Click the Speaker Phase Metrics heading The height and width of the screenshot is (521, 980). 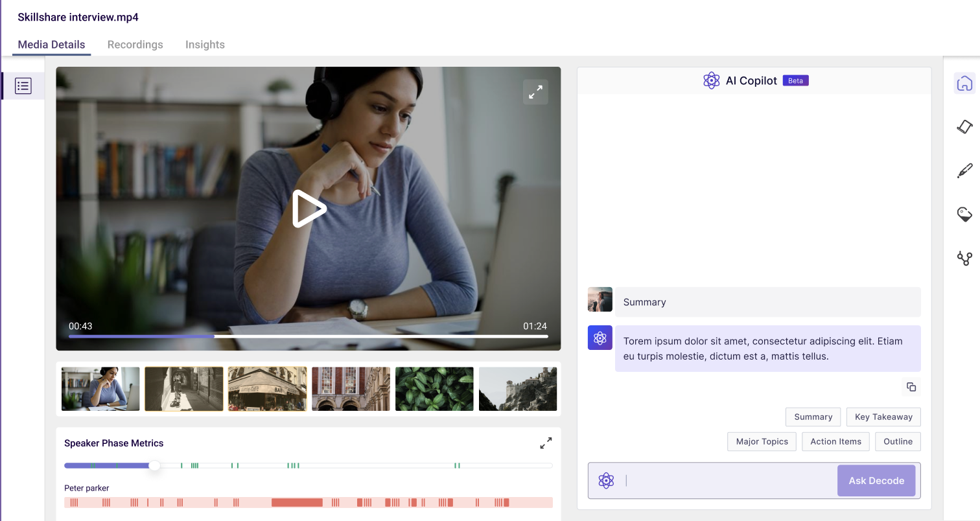[x=114, y=443]
